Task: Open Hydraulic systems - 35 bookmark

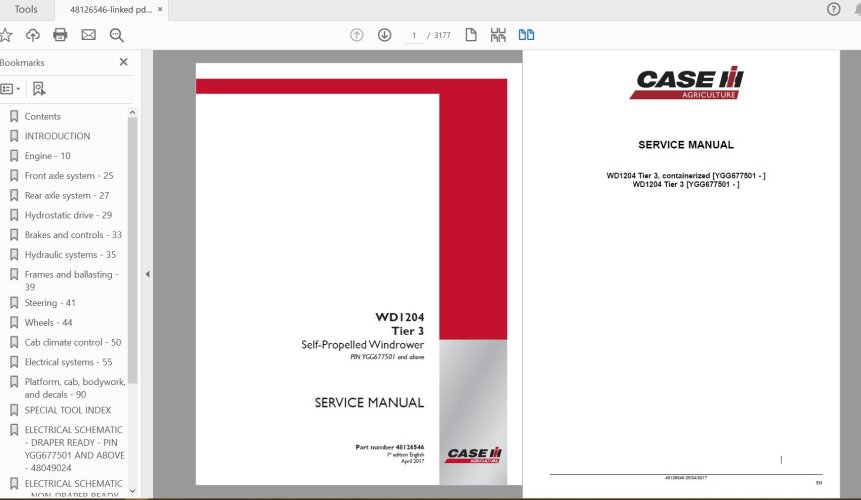Action: tap(70, 255)
